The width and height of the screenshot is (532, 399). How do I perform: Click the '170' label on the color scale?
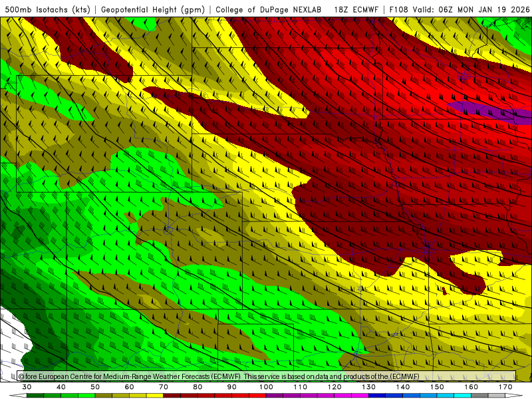(x=505, y=387)
